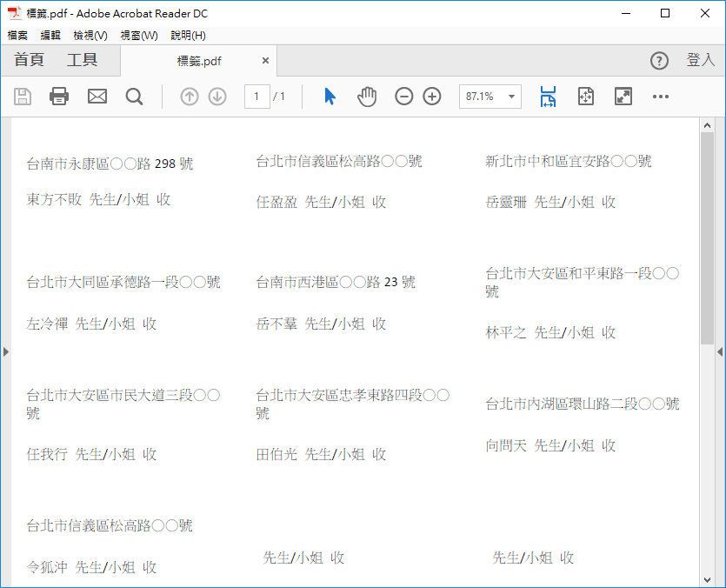Image resolution: width=726 pixels, height=588 pixels.
Task: Enter full screen reading mode
Action: (x=623, y=97)
